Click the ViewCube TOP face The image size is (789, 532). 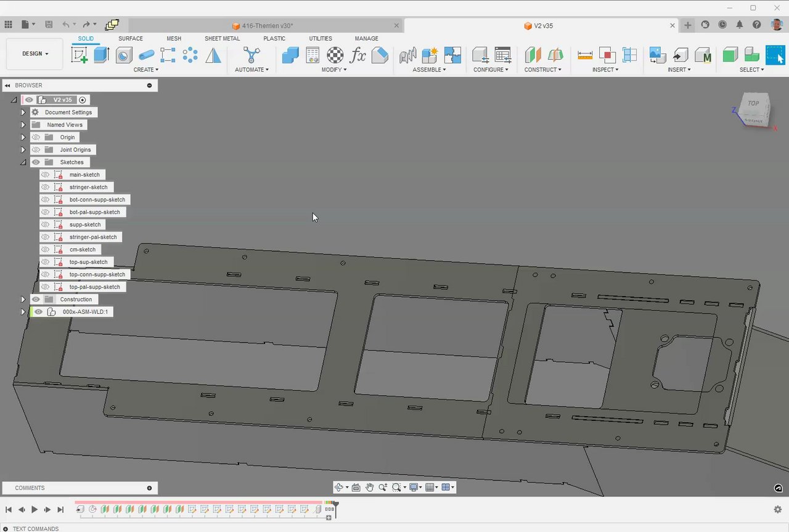(753, 104)
